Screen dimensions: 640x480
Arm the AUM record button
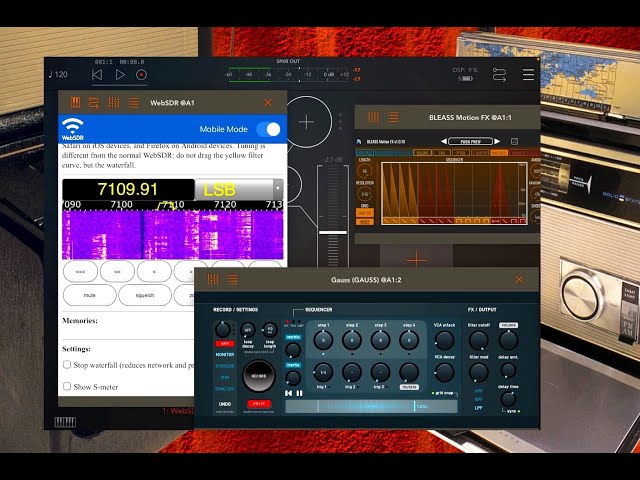[142, 75]
